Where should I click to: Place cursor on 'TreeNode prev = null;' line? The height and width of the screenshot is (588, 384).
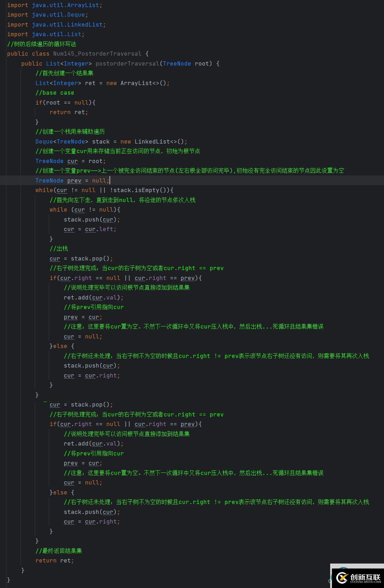tap(72, 181)
